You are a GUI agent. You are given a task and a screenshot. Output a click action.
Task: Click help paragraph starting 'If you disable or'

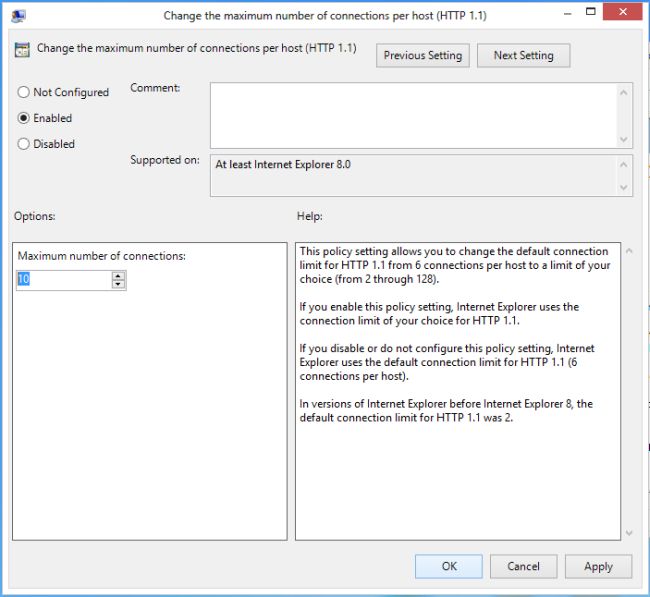[447, 362]
